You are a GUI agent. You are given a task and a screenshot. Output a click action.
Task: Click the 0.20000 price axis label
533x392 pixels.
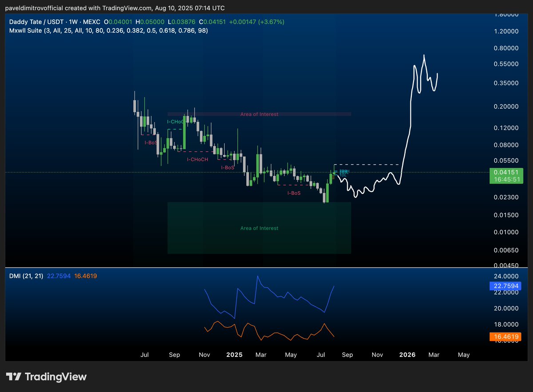click(x=507, y=107)
